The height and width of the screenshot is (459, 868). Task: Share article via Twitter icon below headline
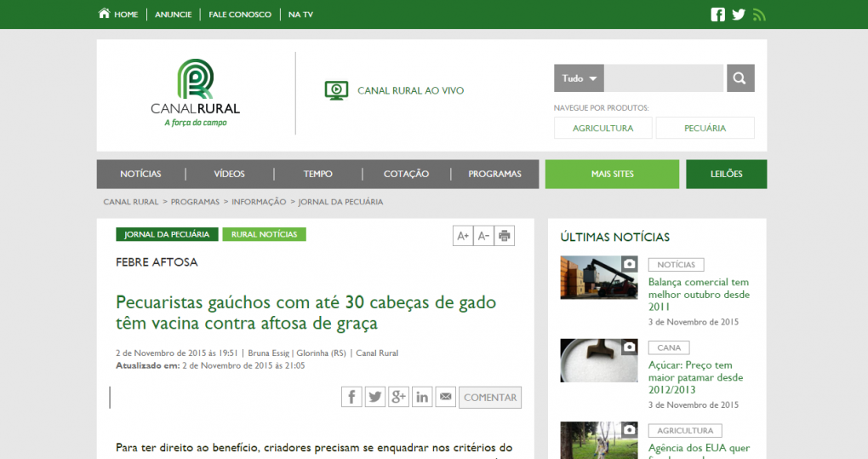(x=375, y=397)
